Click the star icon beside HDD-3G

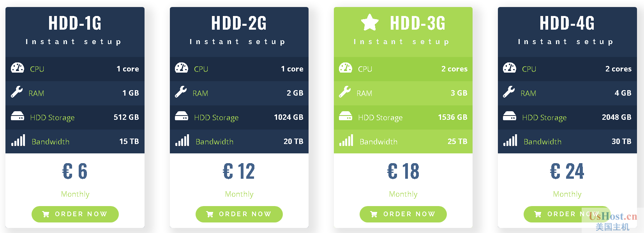(370, 22)
